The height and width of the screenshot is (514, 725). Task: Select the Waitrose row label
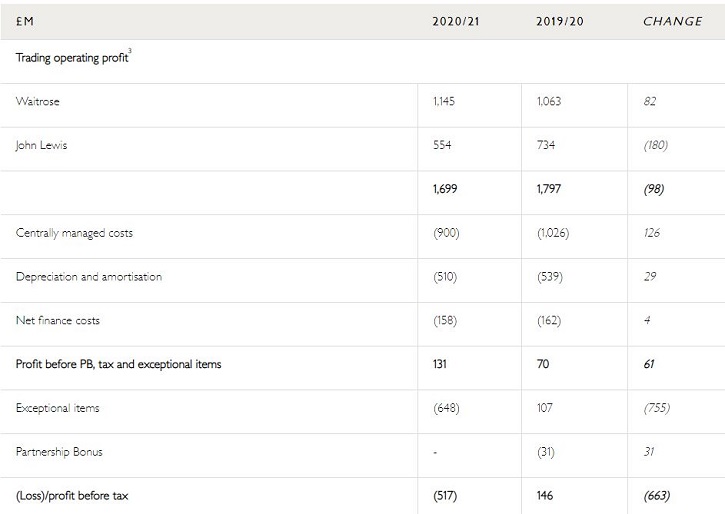pyautogui.click(x=37, y=101)
